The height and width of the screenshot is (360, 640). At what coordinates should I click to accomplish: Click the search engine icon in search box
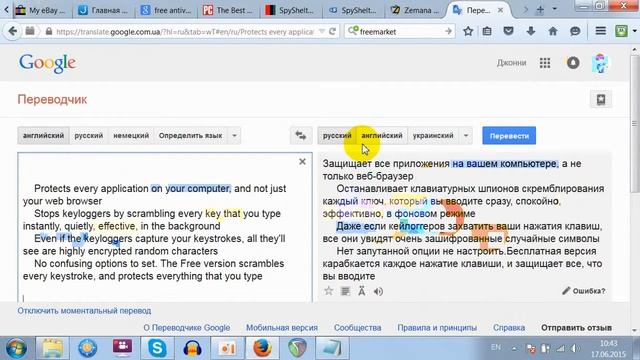pyautogui.click(x=353, y=31)
